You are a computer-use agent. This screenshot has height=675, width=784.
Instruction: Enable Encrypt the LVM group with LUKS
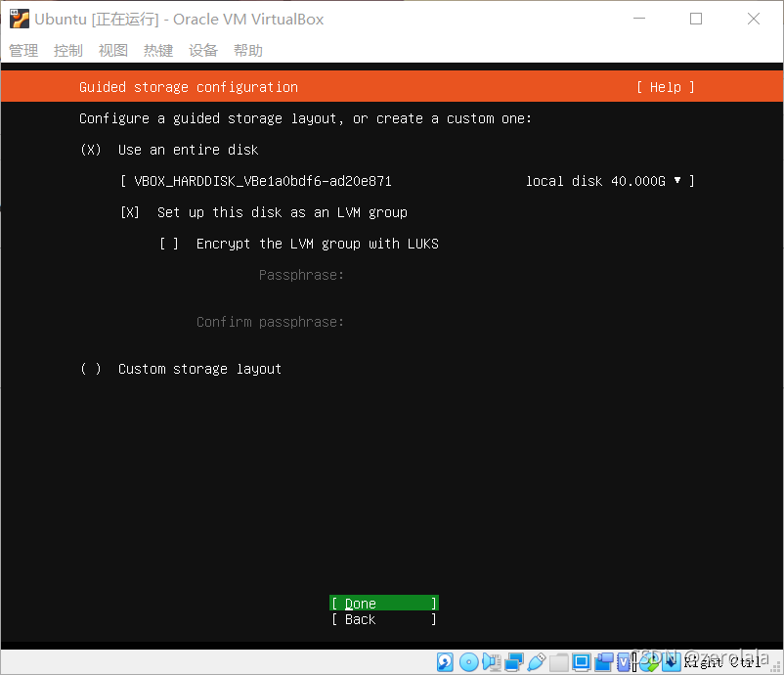[299, 244]
